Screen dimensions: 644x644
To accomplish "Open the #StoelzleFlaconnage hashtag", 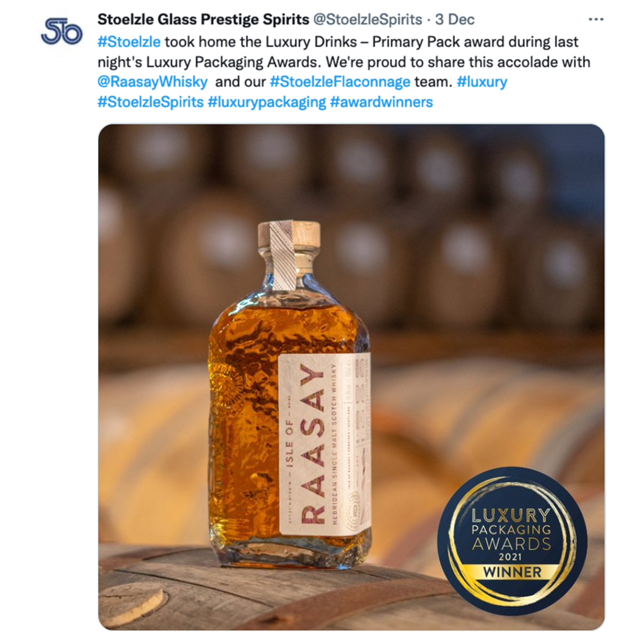I will point(340,82).
